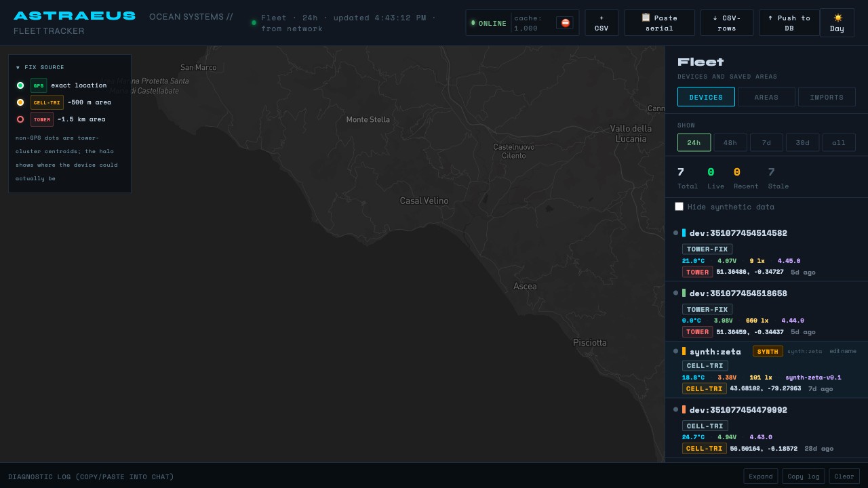Switch to the DEVICES tab
The width and height of the screenshot is (868, 488).
(x=706, y=97)
